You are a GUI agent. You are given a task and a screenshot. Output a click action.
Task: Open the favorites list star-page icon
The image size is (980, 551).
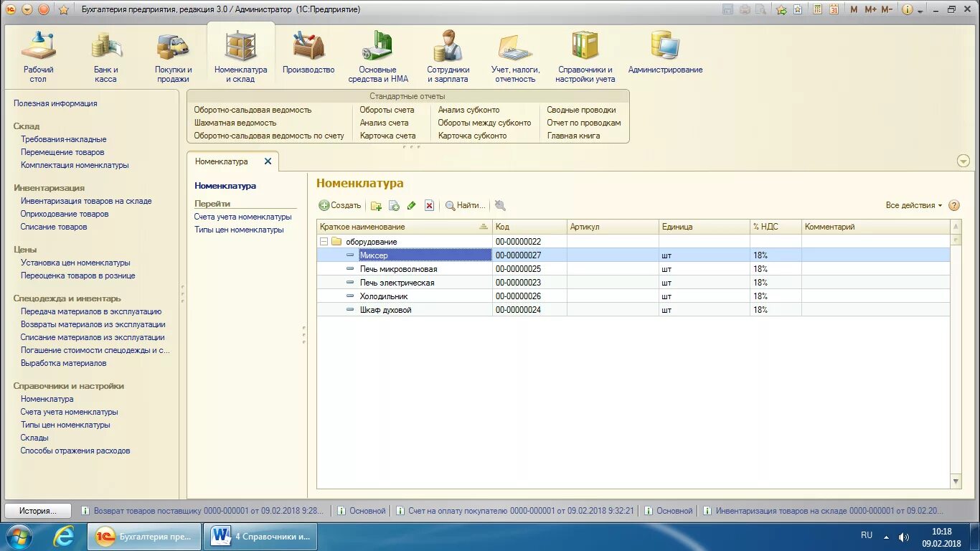[x=798, y=9]
